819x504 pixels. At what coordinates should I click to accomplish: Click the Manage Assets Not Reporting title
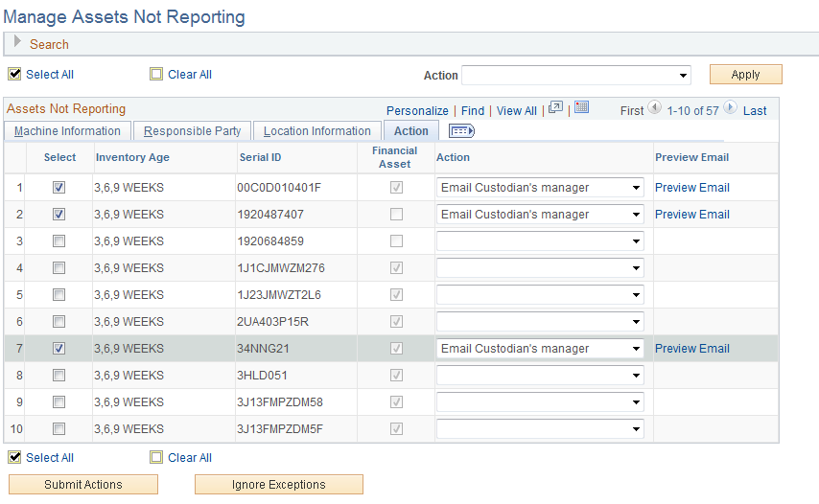point(125,16)
